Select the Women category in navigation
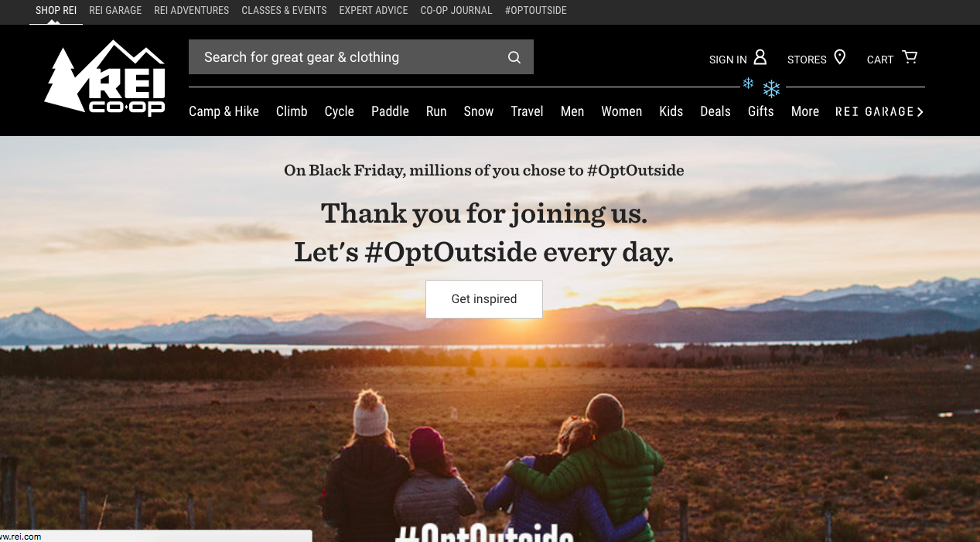Viewport: 980px width, 542px height. point(622,111)
